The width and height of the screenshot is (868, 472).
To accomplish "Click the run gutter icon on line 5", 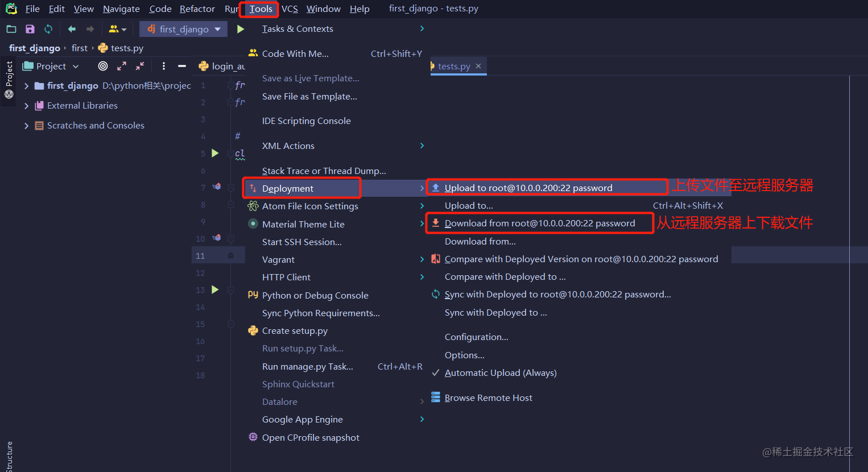I will [x=215, y=153].
